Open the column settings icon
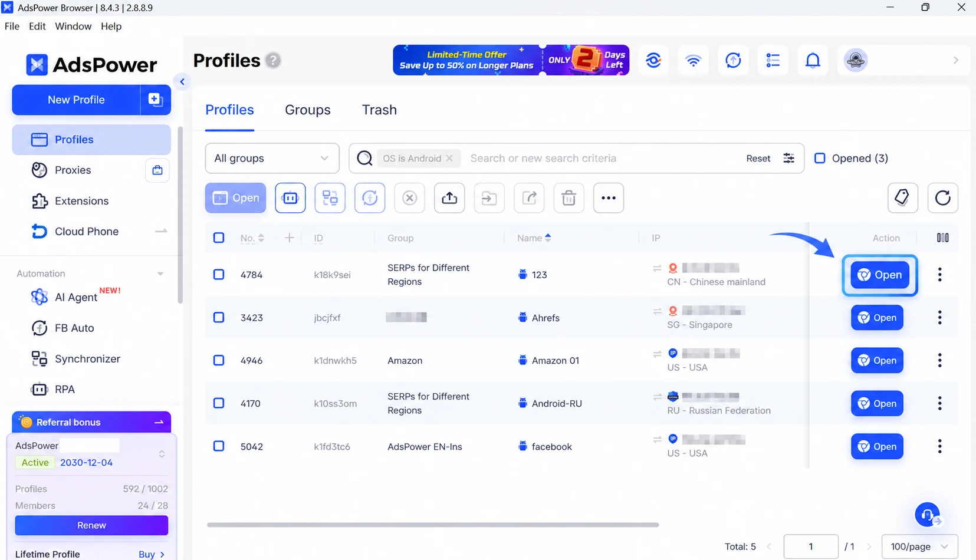The image size is (976, 560). (942, 238)
